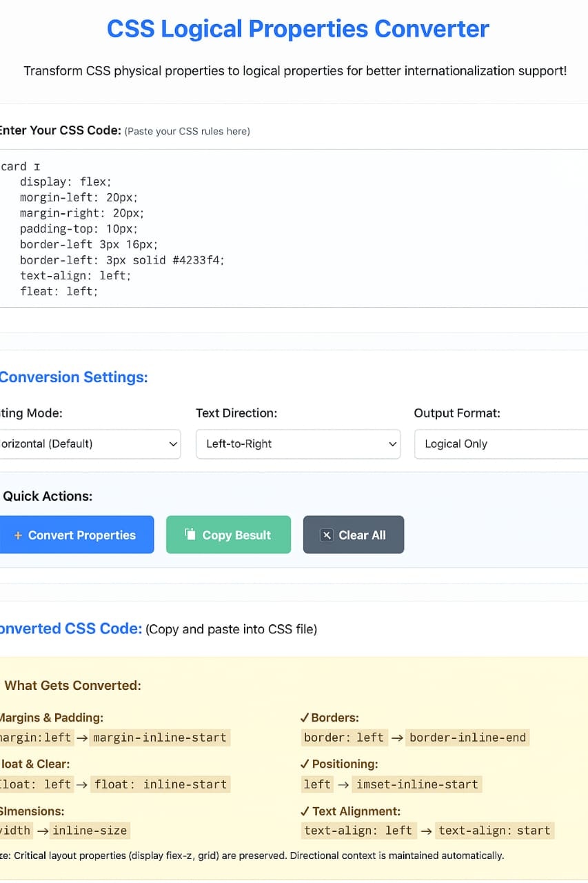Click the clipboard icon on Copy button

click(x=190, y=535)
